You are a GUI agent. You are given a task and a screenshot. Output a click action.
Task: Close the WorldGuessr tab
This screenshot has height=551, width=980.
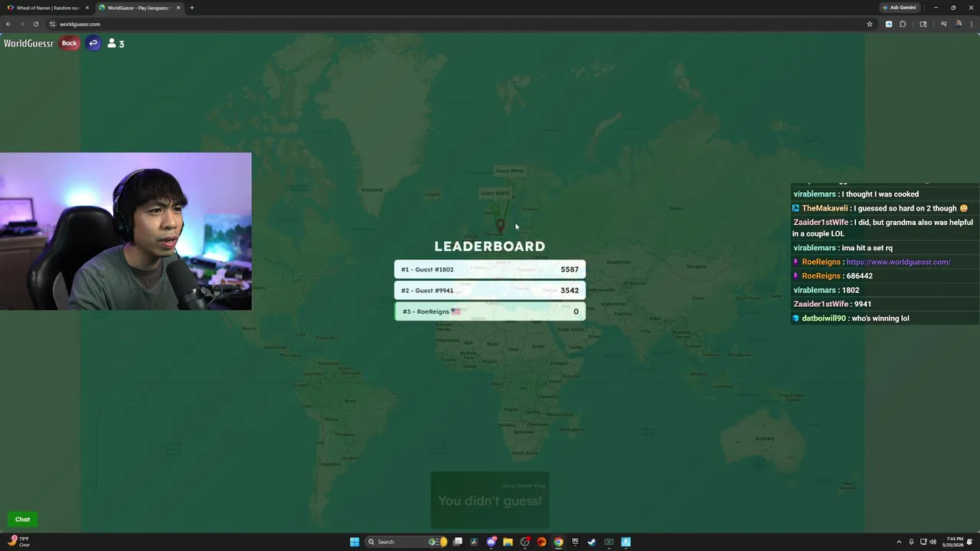178,8
